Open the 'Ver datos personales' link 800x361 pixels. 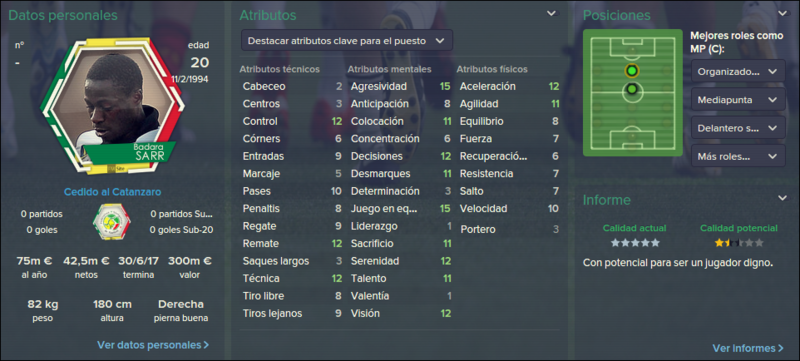(x=153, y=345)
